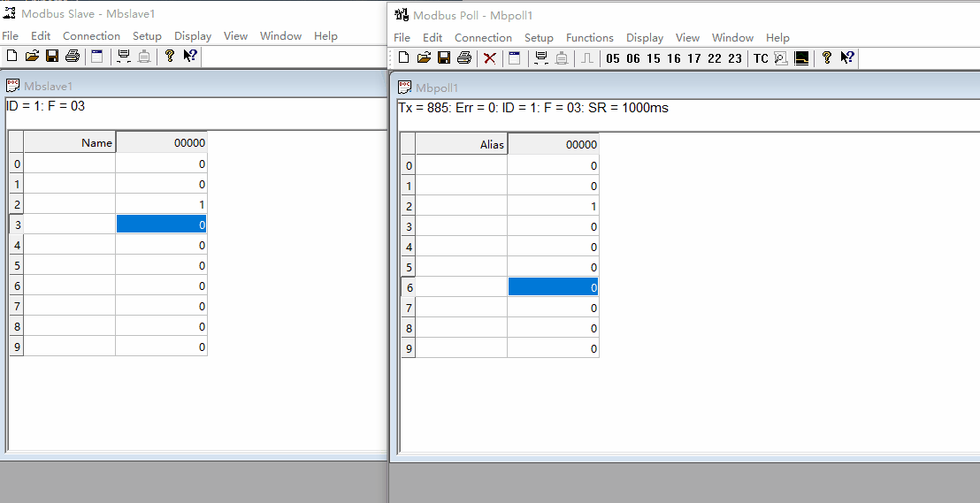Open Display menu in Modbus Slave
The width and height of the screenshot is (980, 503).
point(193,36)
